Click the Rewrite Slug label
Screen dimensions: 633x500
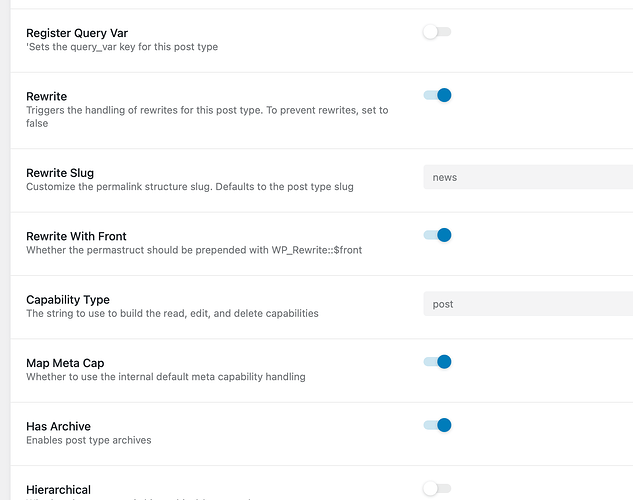pyautogui.click(x=60, y=173)
